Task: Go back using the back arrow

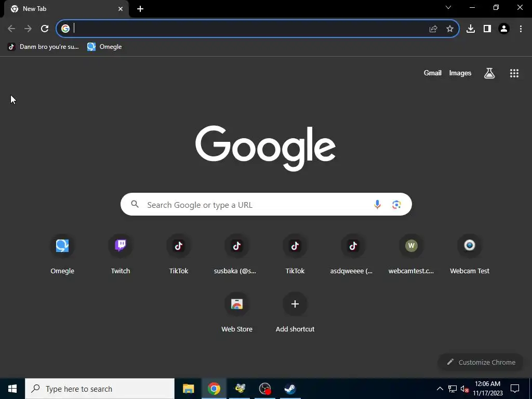Action: tap(11, 29)
